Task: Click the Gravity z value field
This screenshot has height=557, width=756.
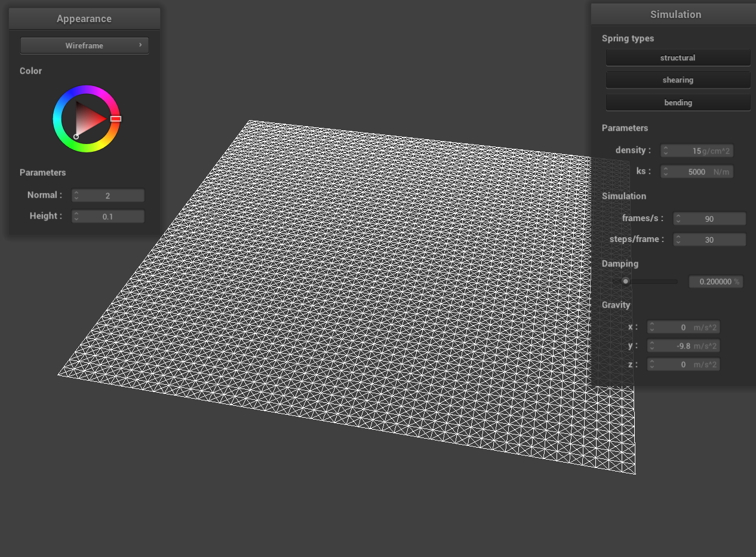Action: point(684,365)
